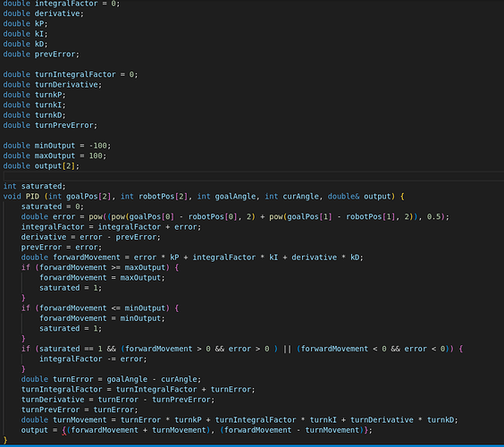
Task: Click the "goalPos[2]" parameter in the PID signature
Action: [x=88, y=197]
